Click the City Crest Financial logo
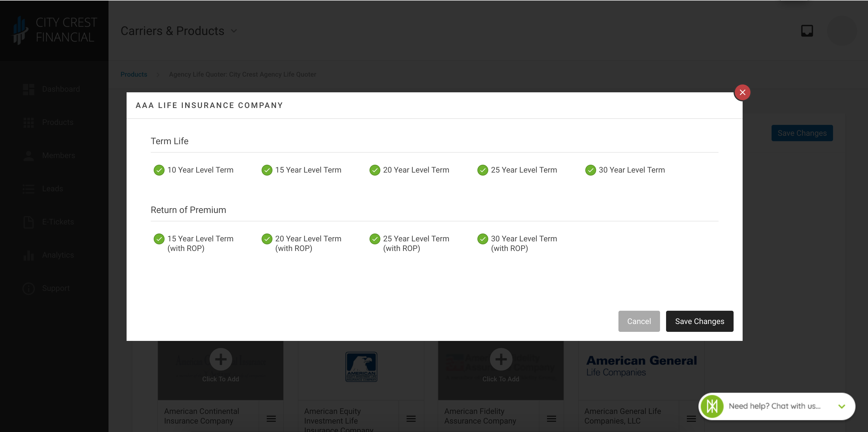This screenshot has height=432, width=868. tap(54, 30)
